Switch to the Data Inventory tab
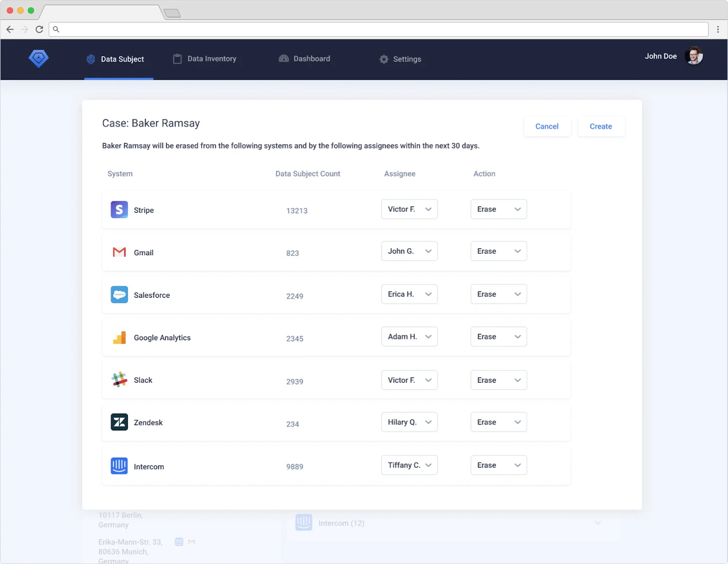The image size is (728, 564). click(205, 59)
